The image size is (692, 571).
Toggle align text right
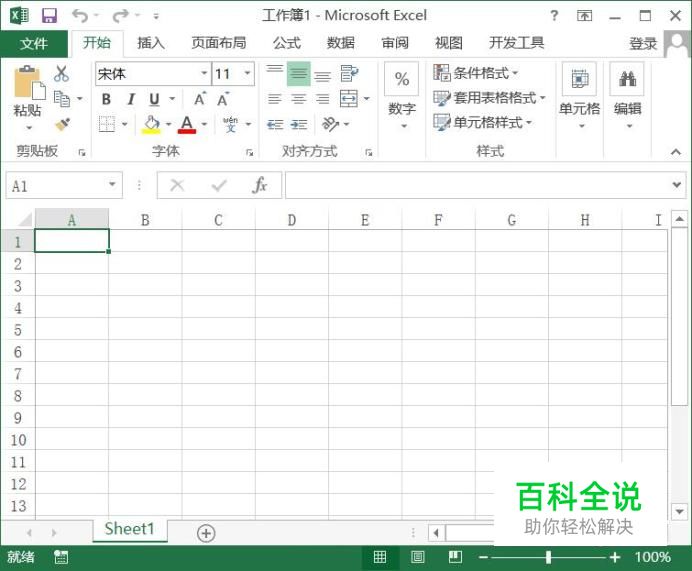[x=323, y=99]
